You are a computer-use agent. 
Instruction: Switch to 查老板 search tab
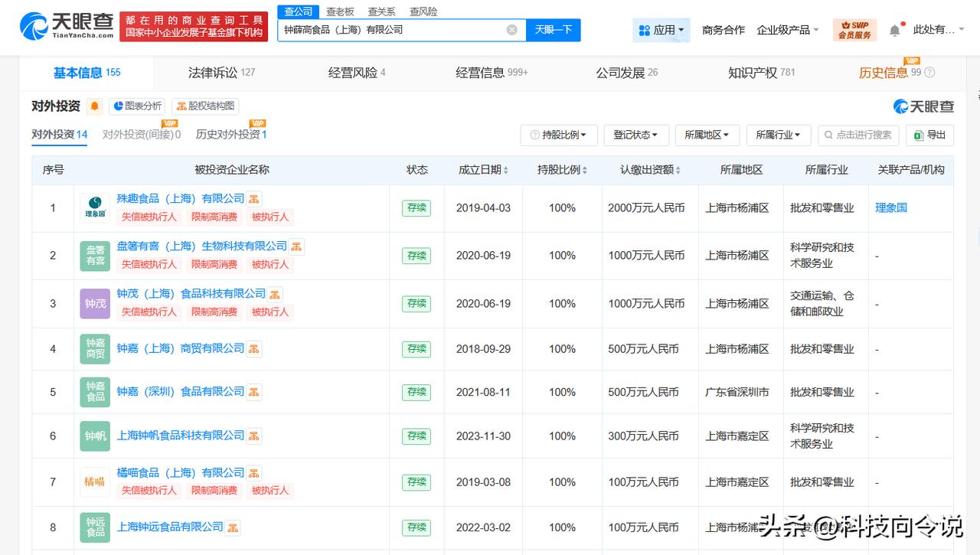pos(340,11)
